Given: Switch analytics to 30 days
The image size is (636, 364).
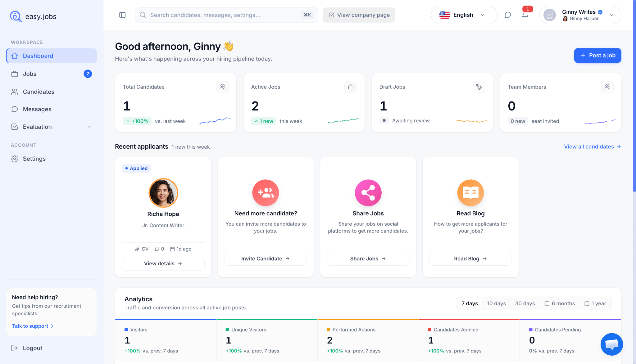Looking at the screenshot, I should coord(525,303).
